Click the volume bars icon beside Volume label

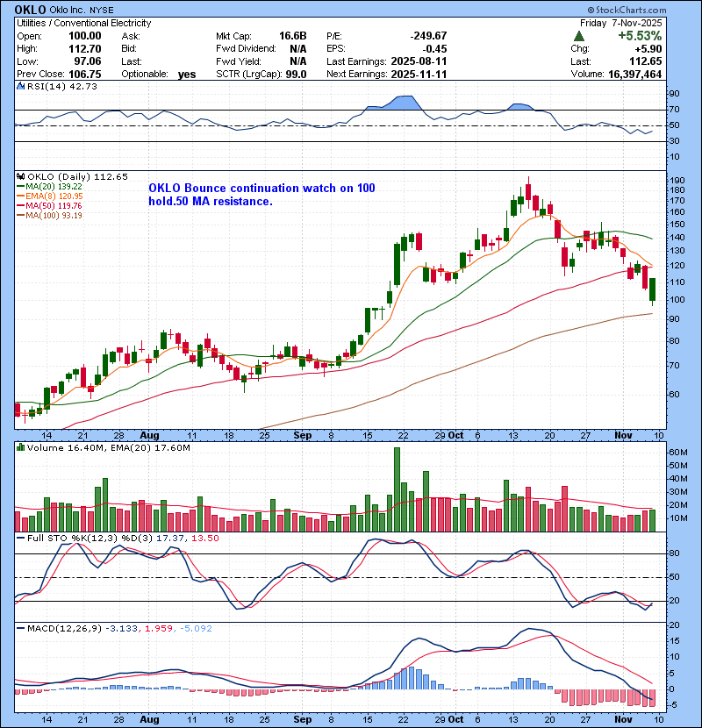[x=20, y=447]
